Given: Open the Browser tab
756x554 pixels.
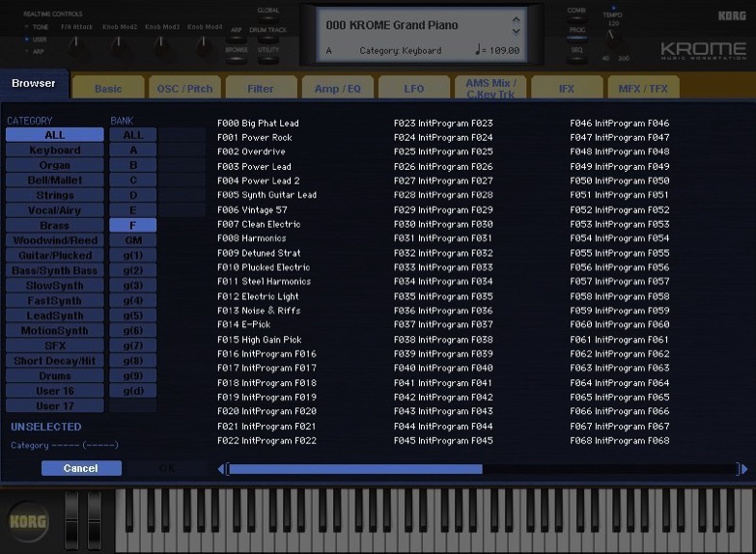Looking at the screenshot, I should tap(34, 83).
